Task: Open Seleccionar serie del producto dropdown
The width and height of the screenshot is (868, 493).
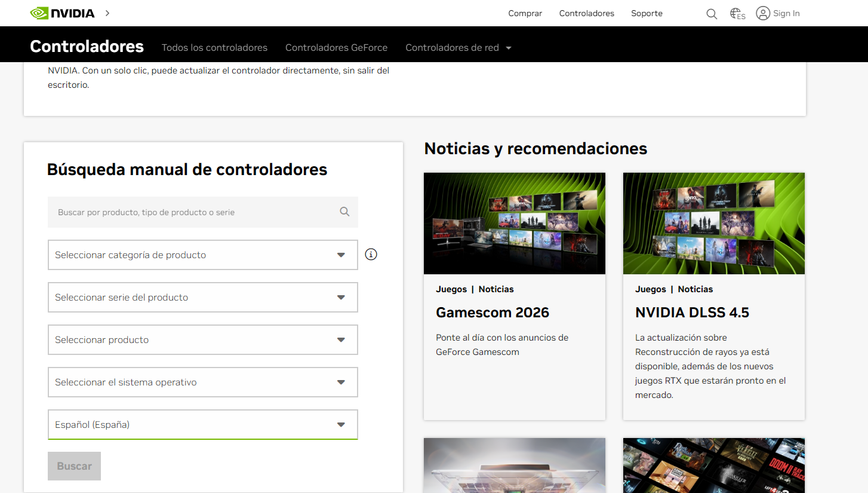Action: click(x=203, y=298)
